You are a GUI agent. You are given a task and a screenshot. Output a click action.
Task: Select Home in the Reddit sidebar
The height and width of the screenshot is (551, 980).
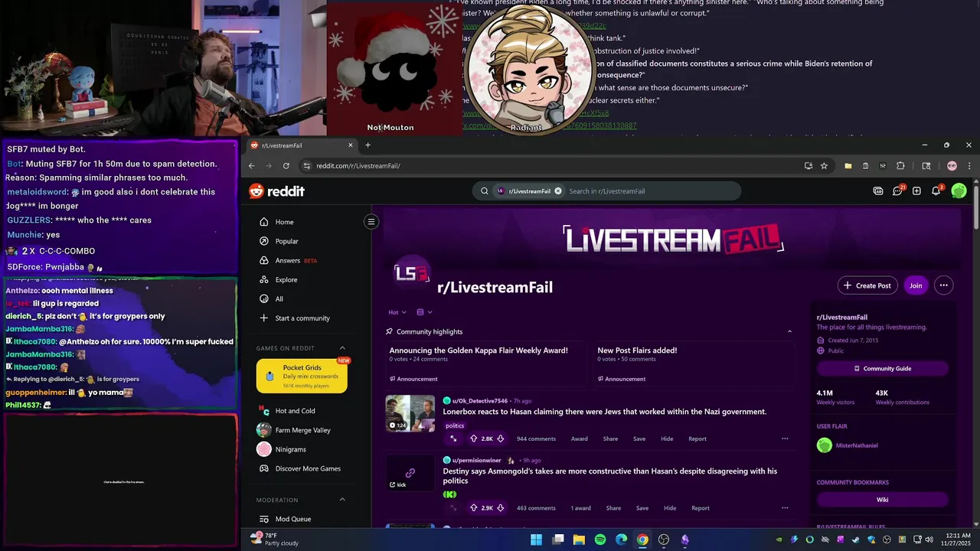[305, 222]
